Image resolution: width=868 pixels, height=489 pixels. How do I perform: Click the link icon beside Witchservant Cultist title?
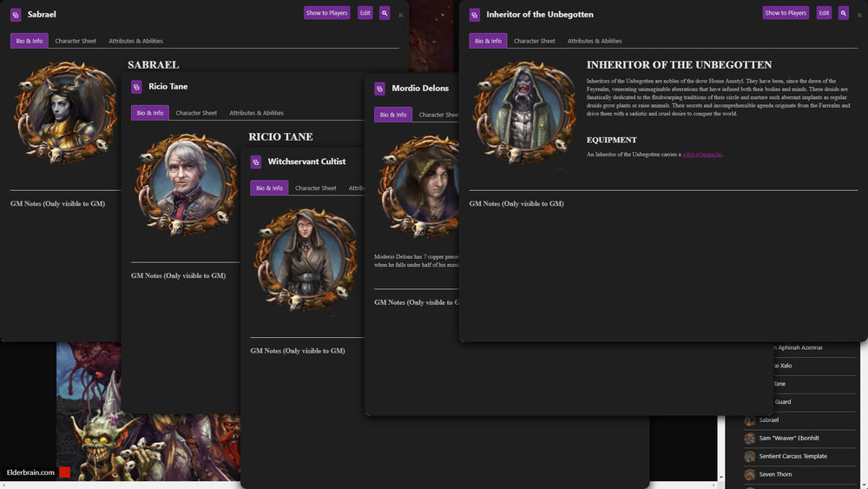point(256,162)
